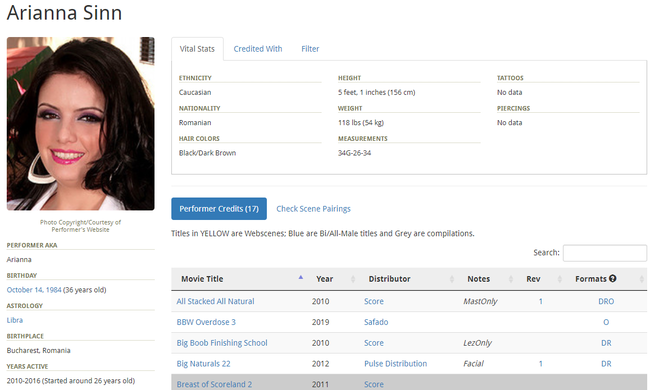650x390 pixels.
Task: Click the performer profile photo
Action: (x=80, y=124)
